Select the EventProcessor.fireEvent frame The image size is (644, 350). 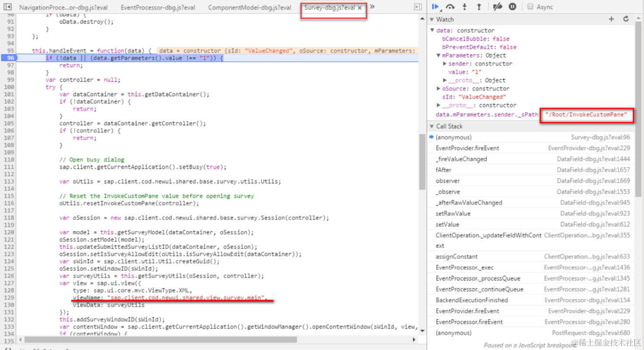point(533,322)
